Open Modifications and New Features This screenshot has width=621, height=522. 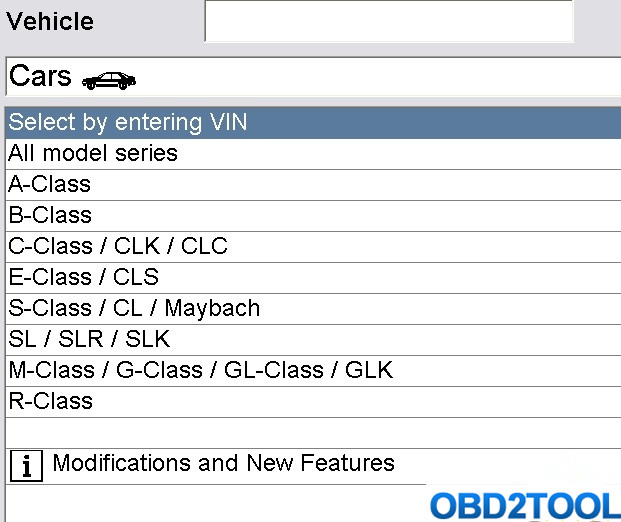223,464
